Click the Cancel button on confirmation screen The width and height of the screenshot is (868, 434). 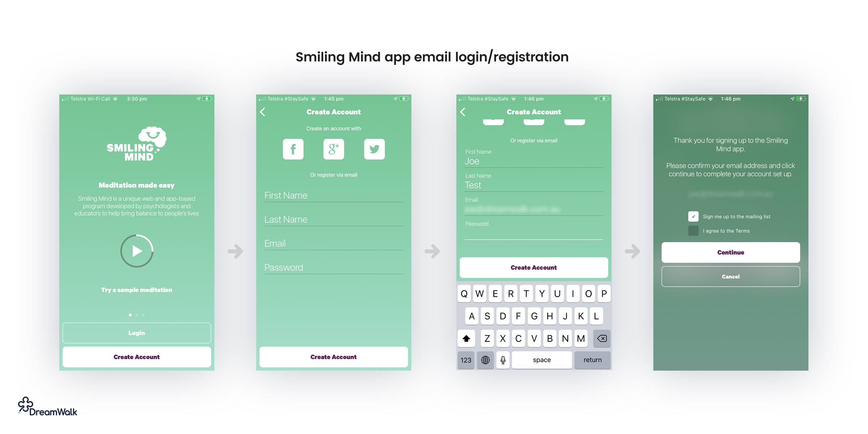[x=728, y=276]
